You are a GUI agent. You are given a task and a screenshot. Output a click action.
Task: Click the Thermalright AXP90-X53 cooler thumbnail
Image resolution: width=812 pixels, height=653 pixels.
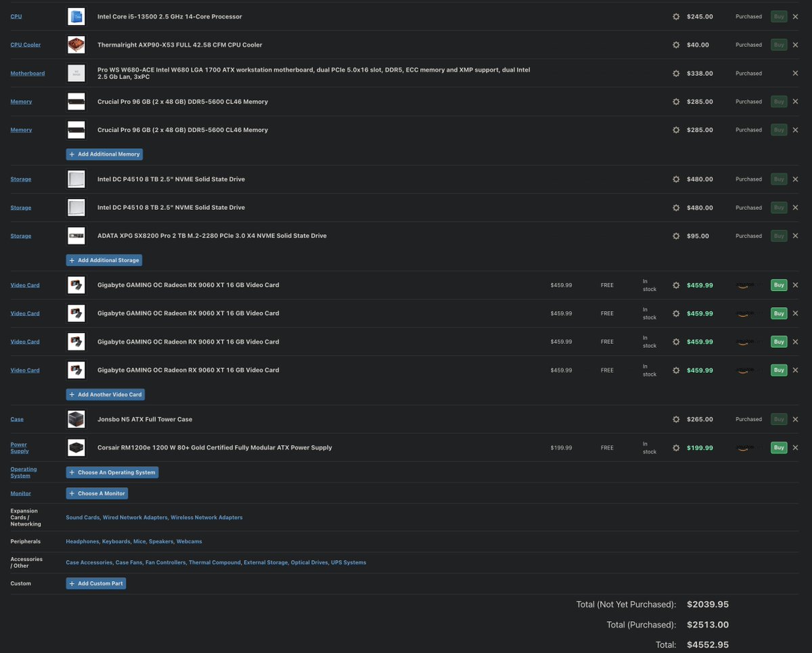tap(76, 45)
